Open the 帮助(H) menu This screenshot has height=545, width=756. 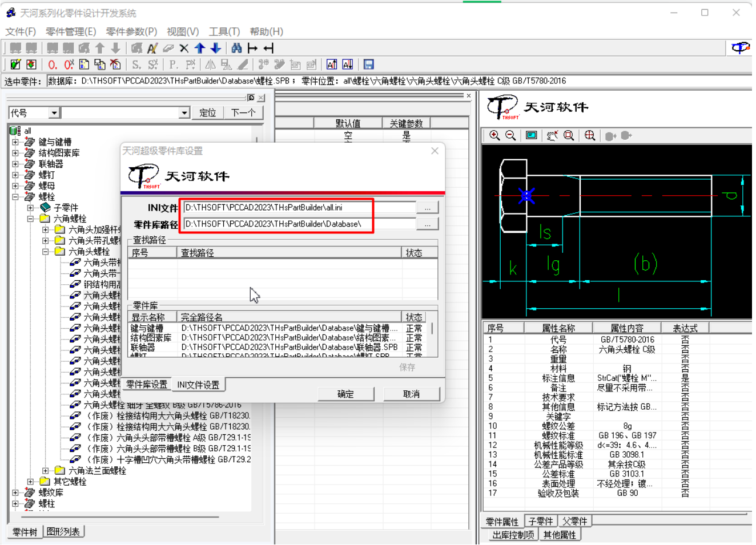coord(267,31)
